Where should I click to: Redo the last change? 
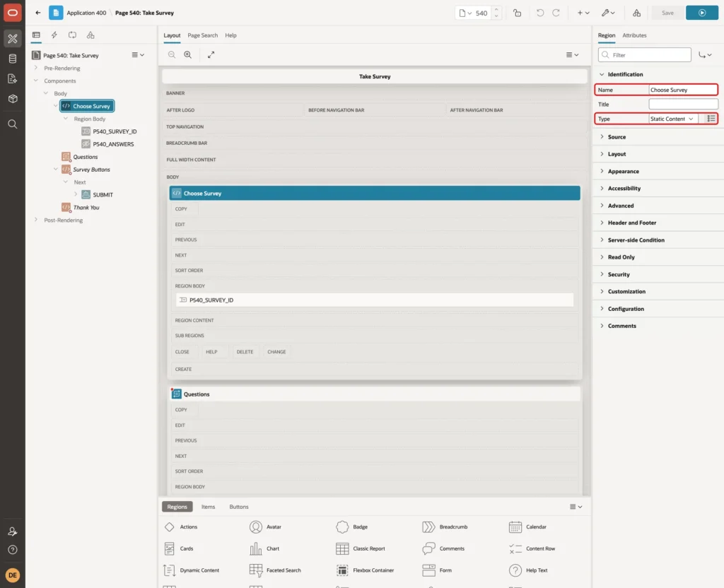tap(556, 13)
